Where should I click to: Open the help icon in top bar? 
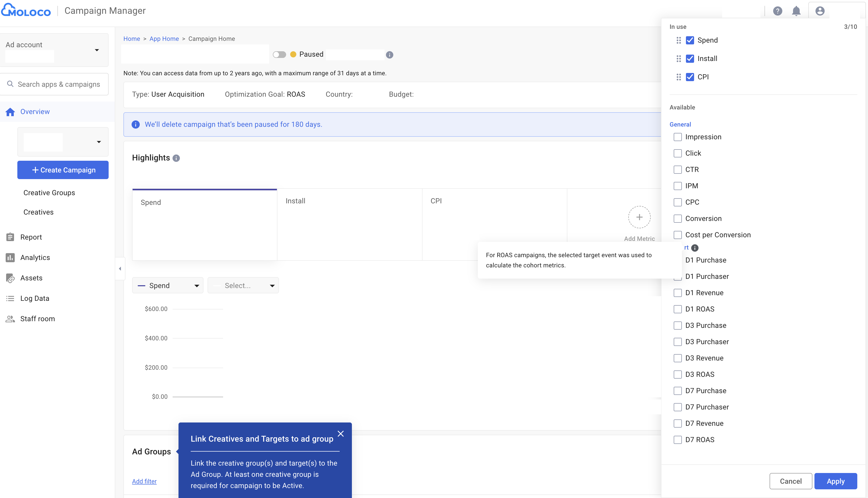point(777,11)
